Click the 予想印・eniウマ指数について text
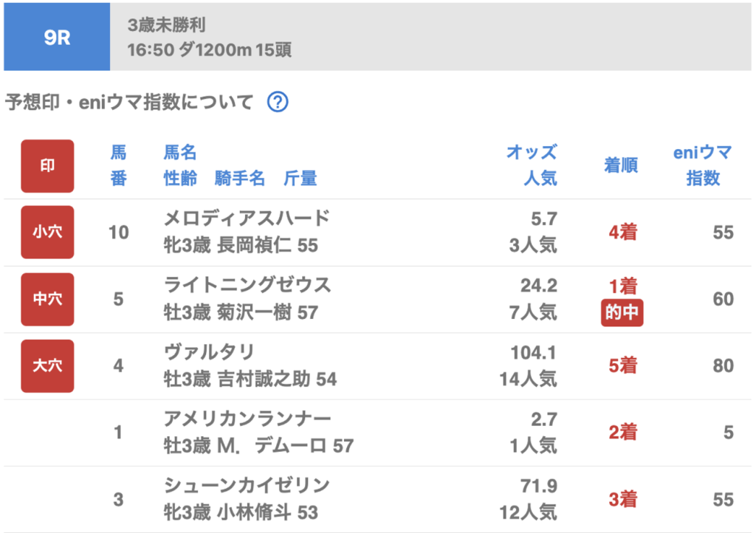This screenshot has width=756, height=533. pyautogui.click(x=129, y=102)
